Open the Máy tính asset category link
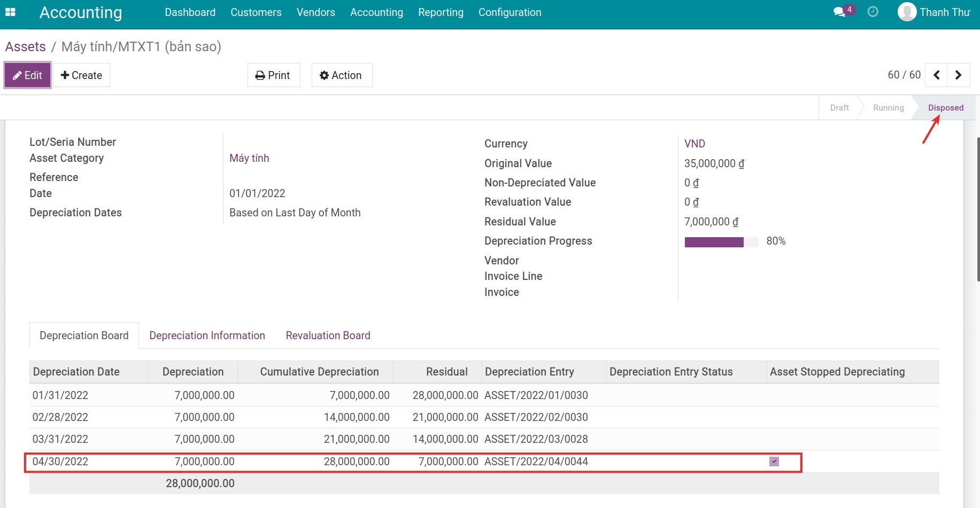The height and width of the screenshot is (508, 980). 249,158
